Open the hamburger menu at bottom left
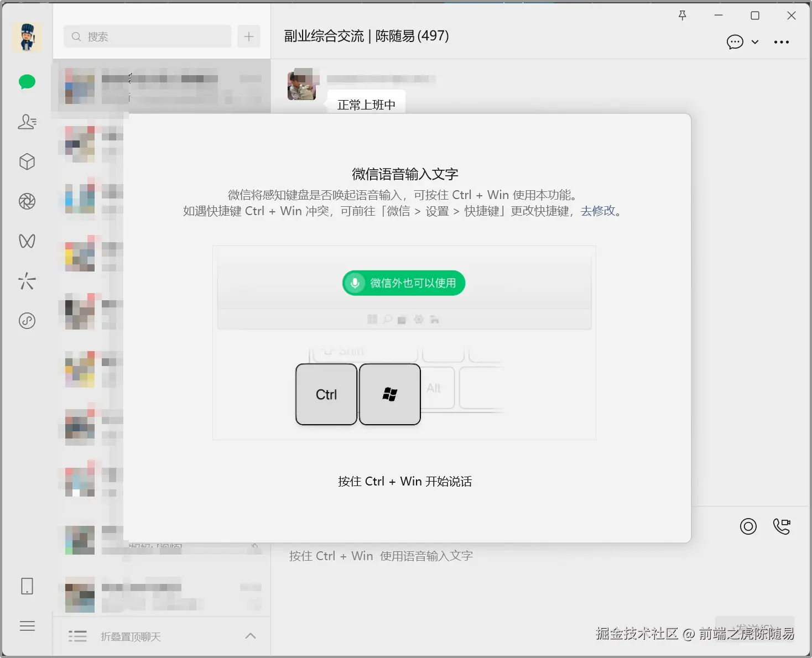Image resolution: width=812 pixels, height=658 pixels. tap(27, 625)
